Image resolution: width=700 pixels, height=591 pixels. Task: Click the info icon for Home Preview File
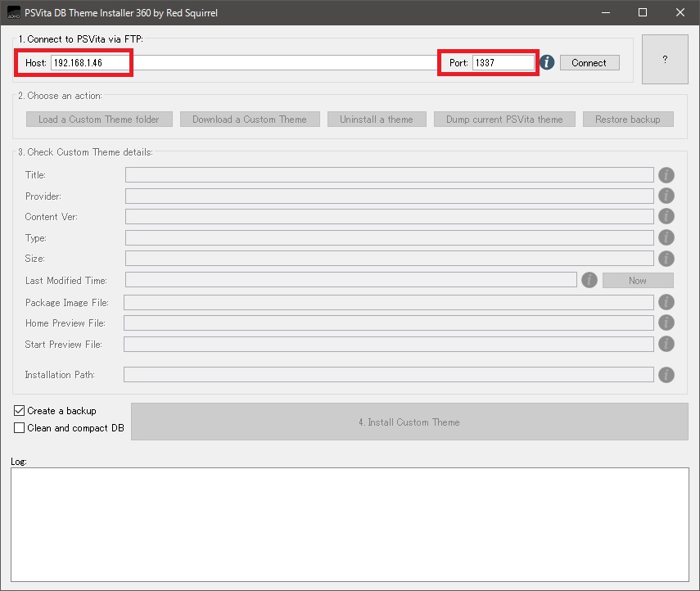point(666,323)
